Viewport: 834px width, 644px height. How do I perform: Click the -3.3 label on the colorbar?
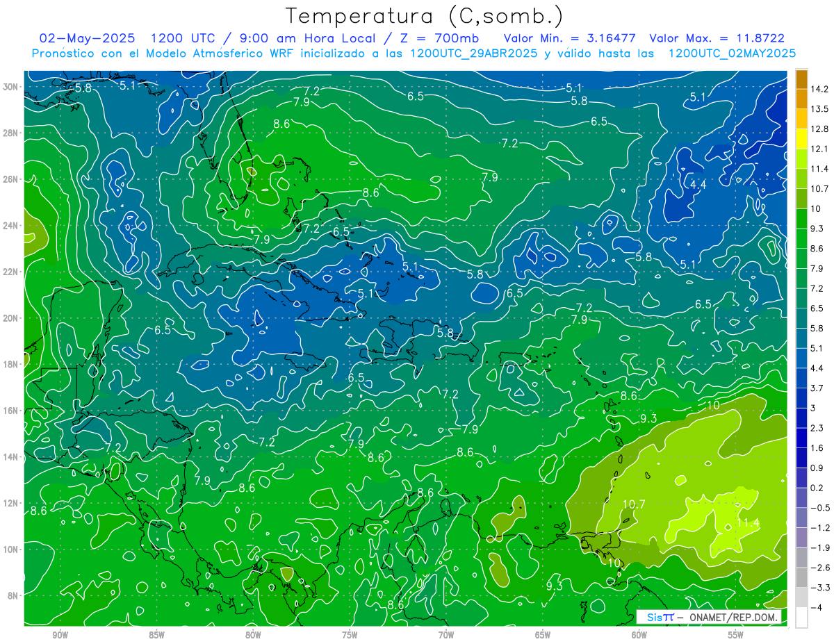(x=819, y=587)
